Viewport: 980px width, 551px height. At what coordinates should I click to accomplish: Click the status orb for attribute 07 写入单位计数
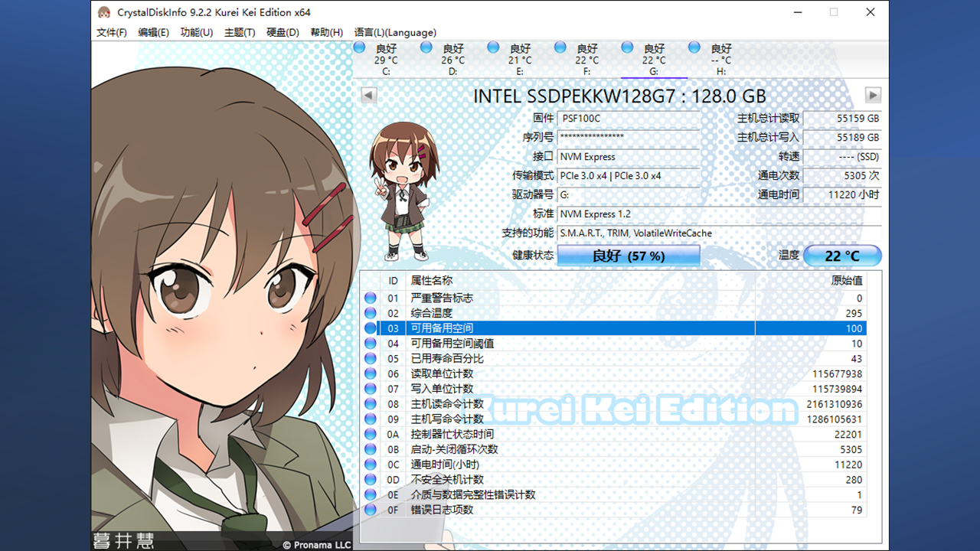[371, 389]
